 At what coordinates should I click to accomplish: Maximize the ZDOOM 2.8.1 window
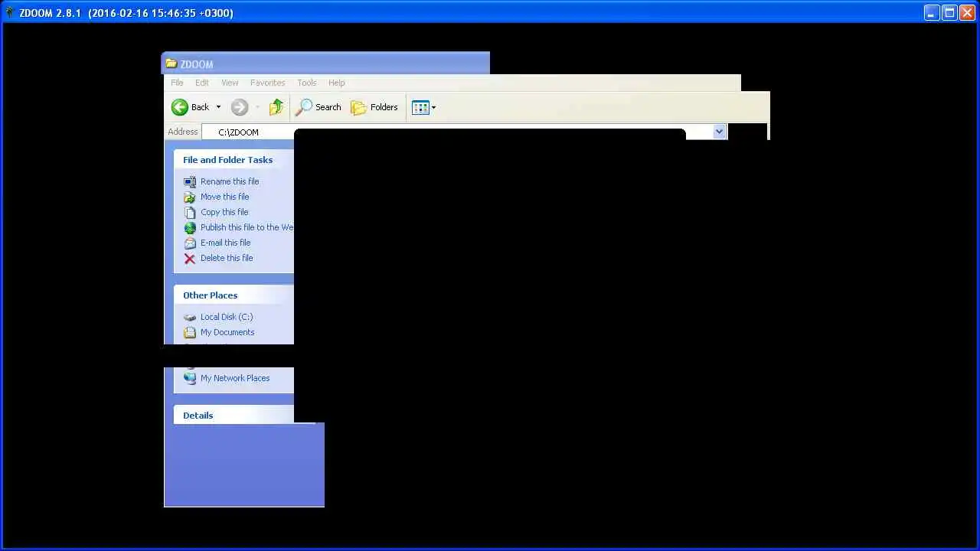pyautogui.click(x=949, y=13)
